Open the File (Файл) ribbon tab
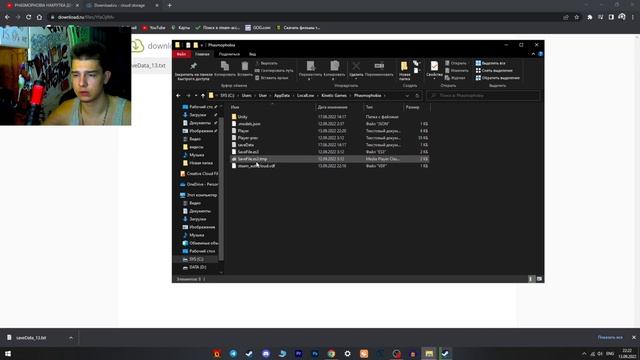The image size is (640, 360). click(181, 54)
